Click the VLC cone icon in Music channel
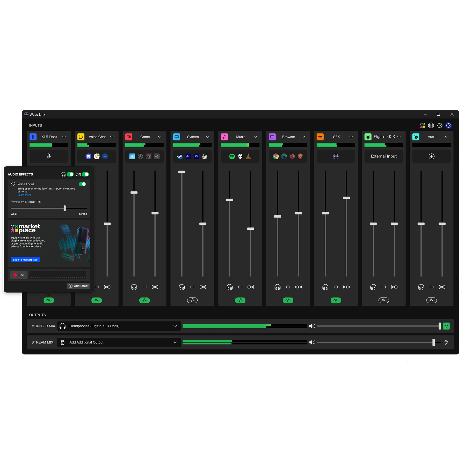 tap(248, 156)
